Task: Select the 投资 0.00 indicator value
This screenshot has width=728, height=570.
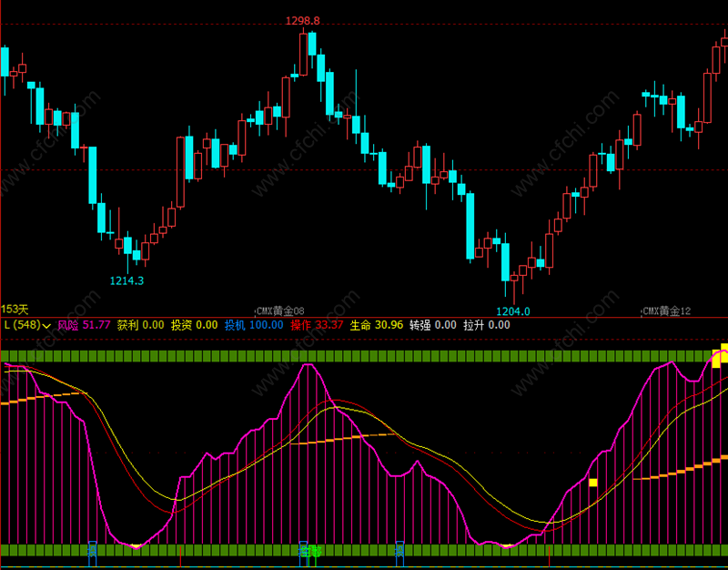Action: pos(194,325)
